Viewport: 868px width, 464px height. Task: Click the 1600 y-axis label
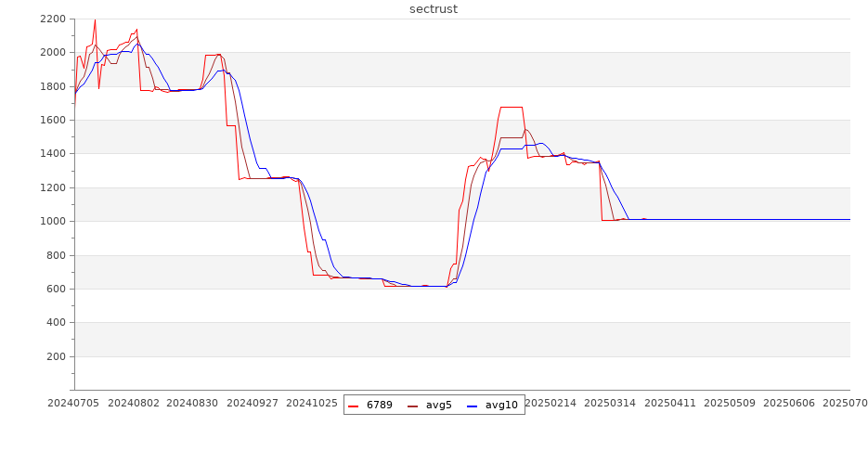tap(53, 120)
